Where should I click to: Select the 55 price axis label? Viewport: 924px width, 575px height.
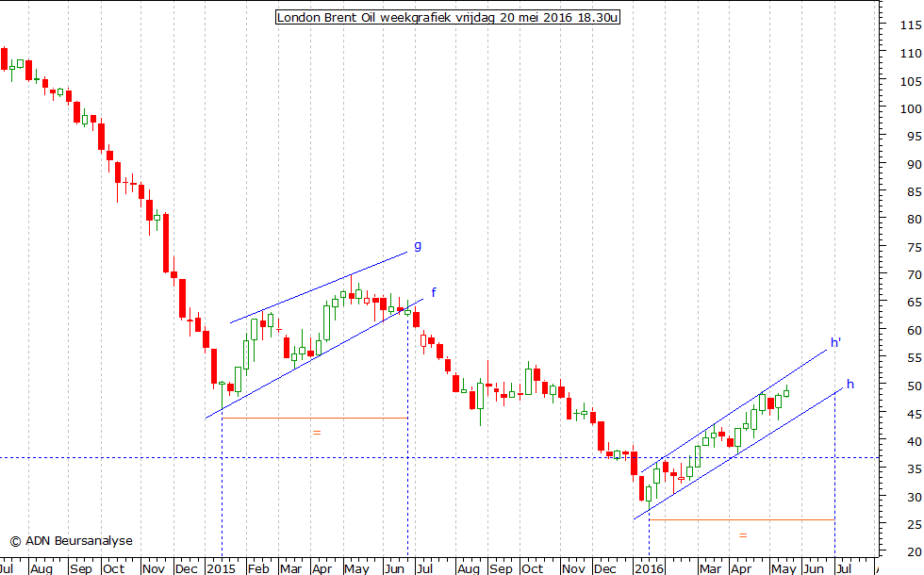(914, 358)
